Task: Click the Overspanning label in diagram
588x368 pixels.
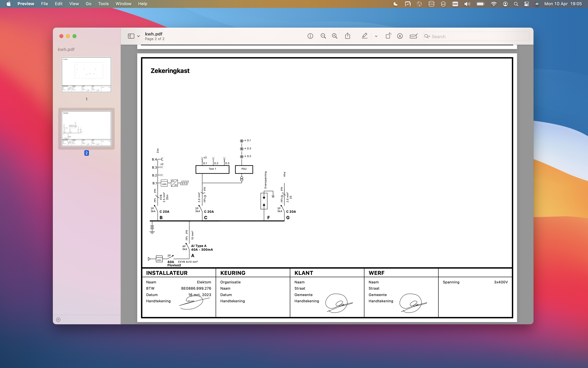Action: point(265,180)
